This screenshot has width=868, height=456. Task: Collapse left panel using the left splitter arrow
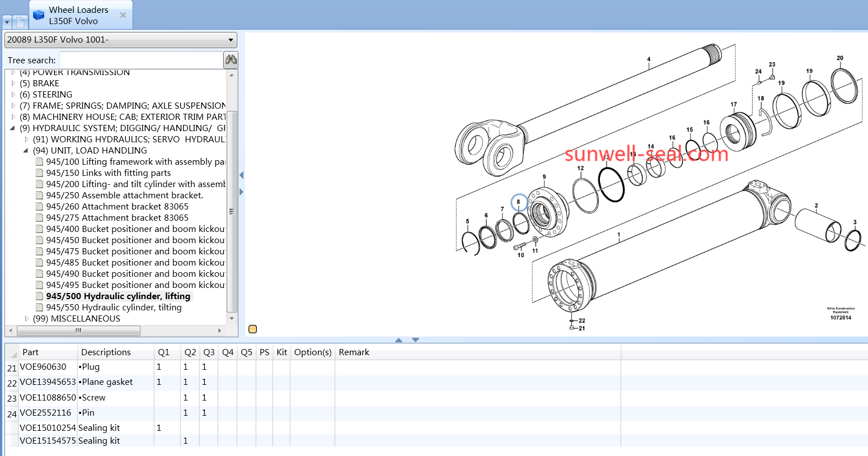click(x=241, y=175)
